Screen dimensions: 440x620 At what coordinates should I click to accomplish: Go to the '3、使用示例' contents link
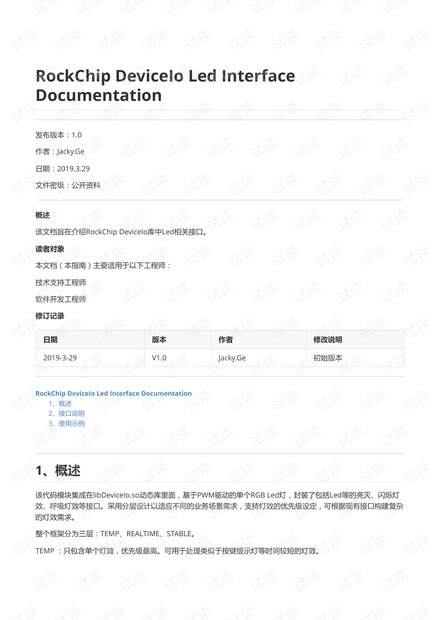[66, 423]
